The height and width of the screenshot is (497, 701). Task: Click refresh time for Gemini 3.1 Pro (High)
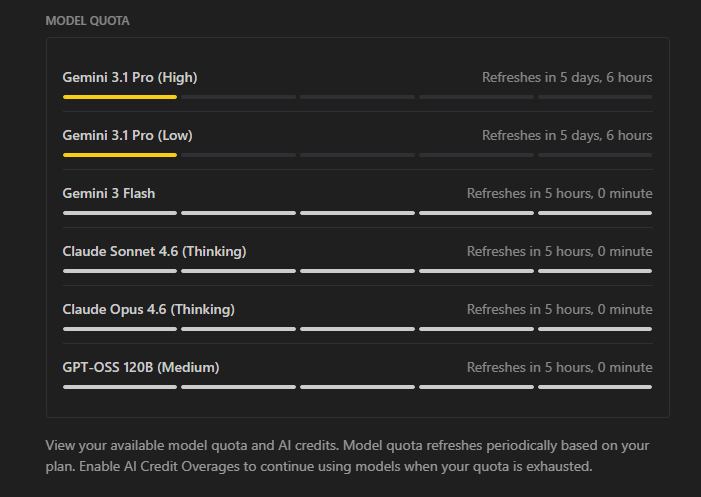tap(567, 77)
